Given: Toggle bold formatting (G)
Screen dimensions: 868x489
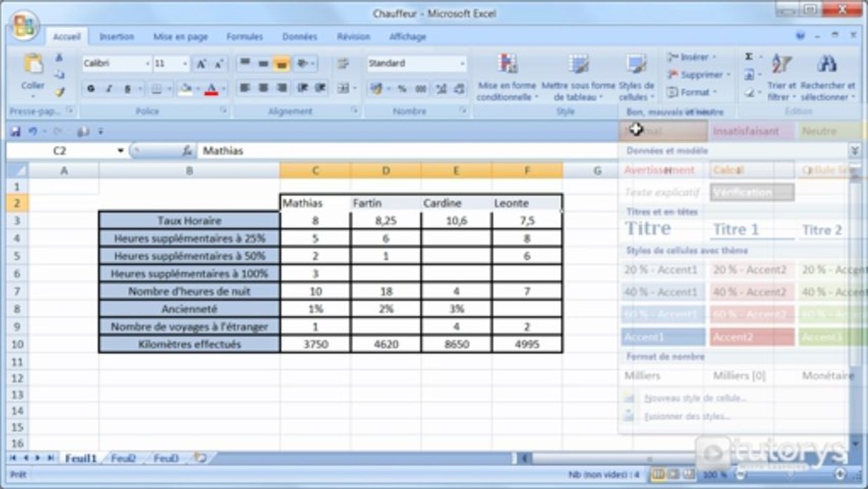Looking at the screenshot, I should (x=91, y=88).
